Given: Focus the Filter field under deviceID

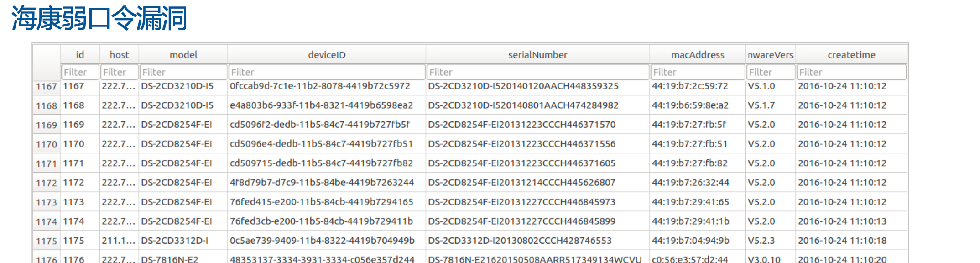Looking at the screenshot, I should (x=327, y=72).
